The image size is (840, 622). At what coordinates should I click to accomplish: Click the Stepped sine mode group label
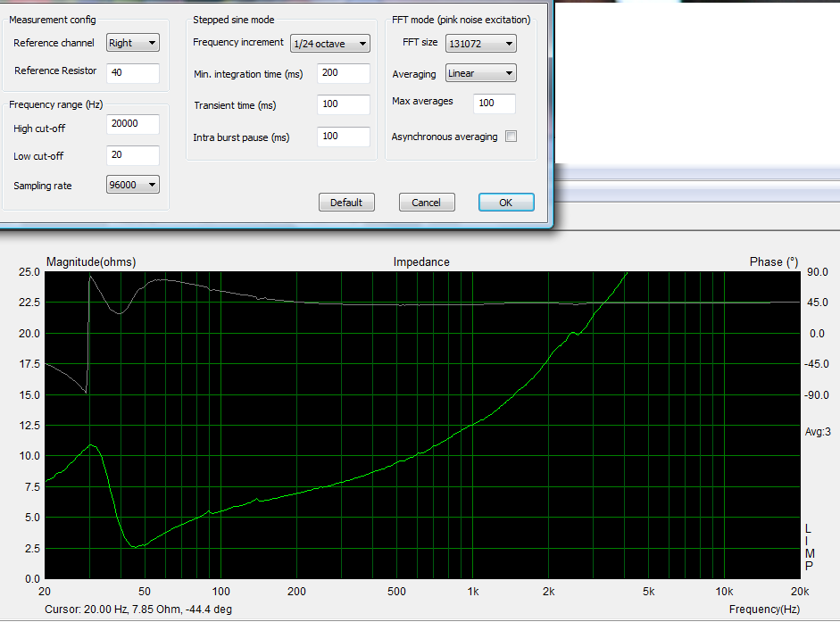(x=234, y=20)
